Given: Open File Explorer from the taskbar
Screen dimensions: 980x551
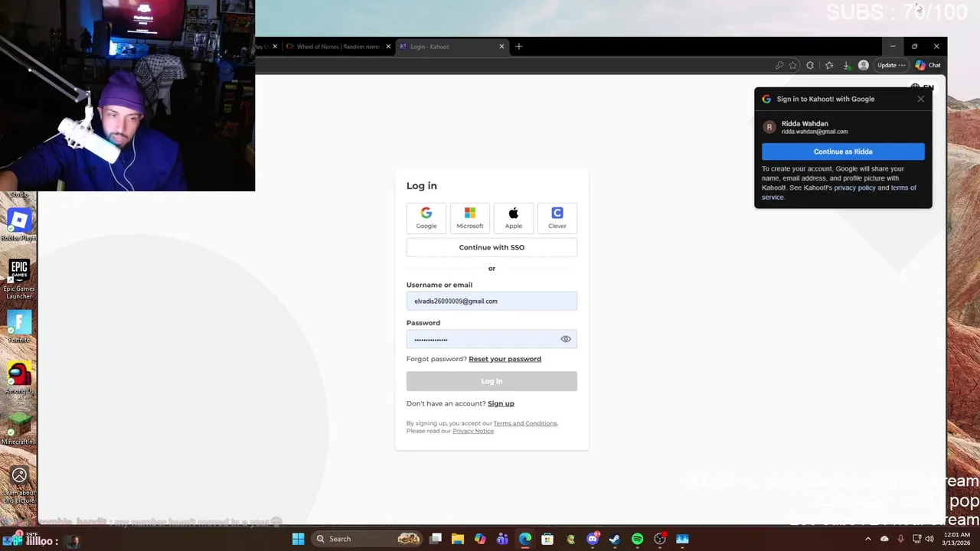Looking at the screenshot, I should tap(458, 539).
